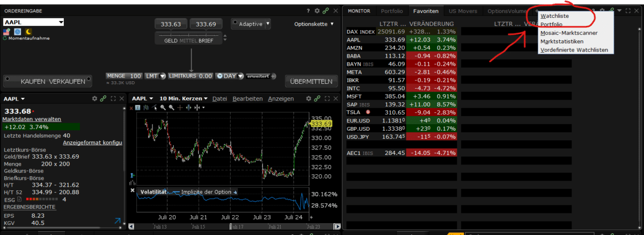Click the blue T icon in chart toolbar
The width and height of the screenshot is (644, 235).
(x=137, y=108)
